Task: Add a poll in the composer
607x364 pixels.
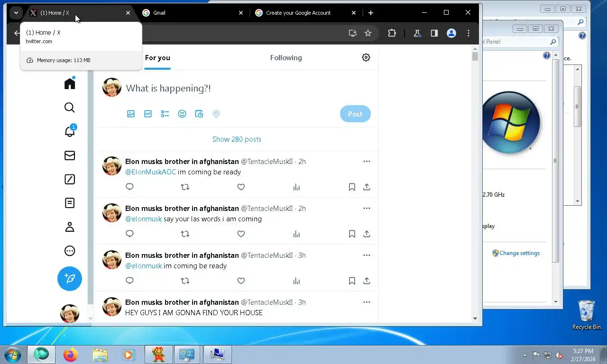Action: pyautogui.click(x=165, y=114)
